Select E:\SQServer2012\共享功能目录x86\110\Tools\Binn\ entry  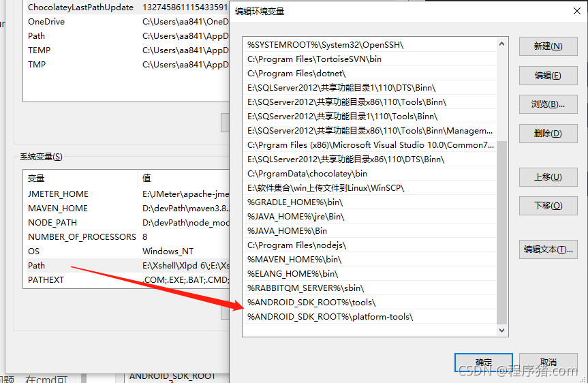(369, 102)
